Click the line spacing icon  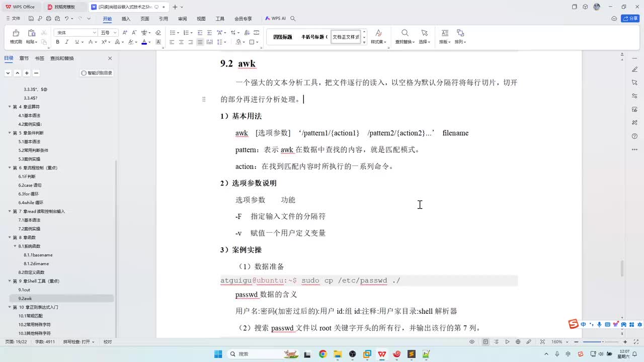point(221,42)
